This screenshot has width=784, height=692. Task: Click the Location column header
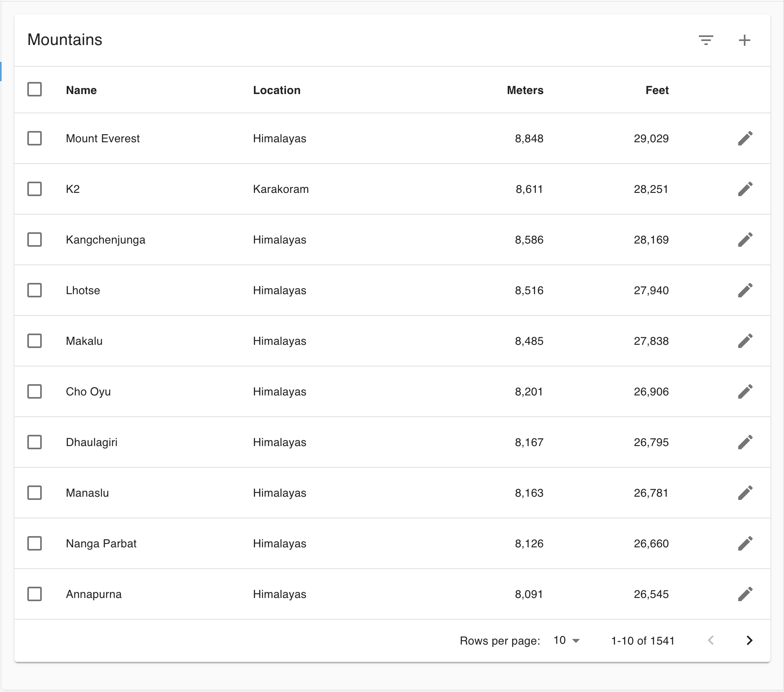point(276,90)
